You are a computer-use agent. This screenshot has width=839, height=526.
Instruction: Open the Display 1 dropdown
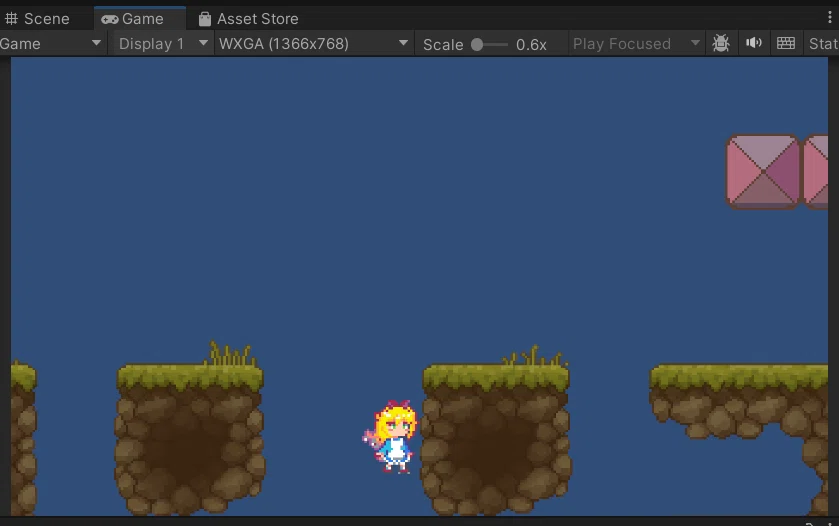163,44
